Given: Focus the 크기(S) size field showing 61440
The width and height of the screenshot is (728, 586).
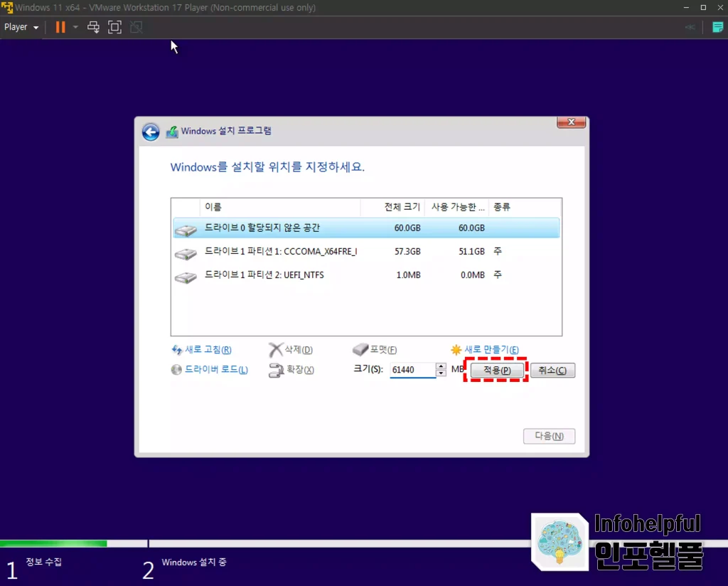Looking at the screenshot, I should [412, 370].
